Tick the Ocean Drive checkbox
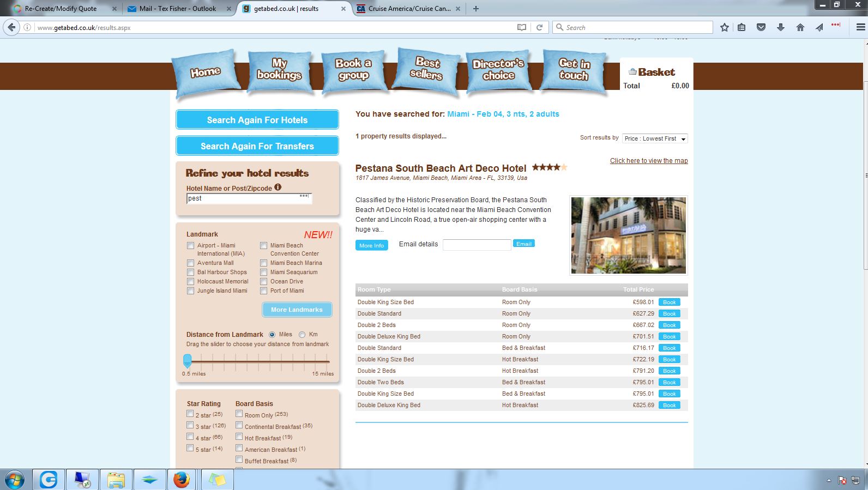Image resolution: width=868 pixels, height=490 pixels. [263, 282]
